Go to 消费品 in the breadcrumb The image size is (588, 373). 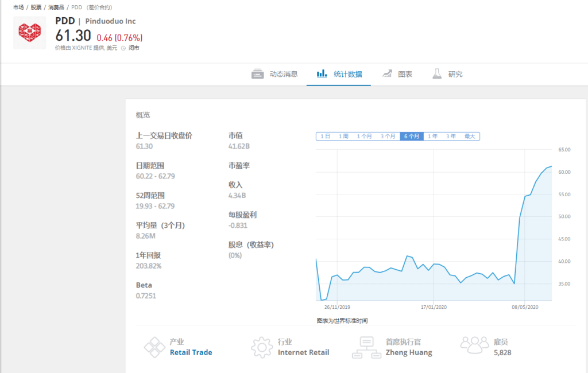[56, 7]
